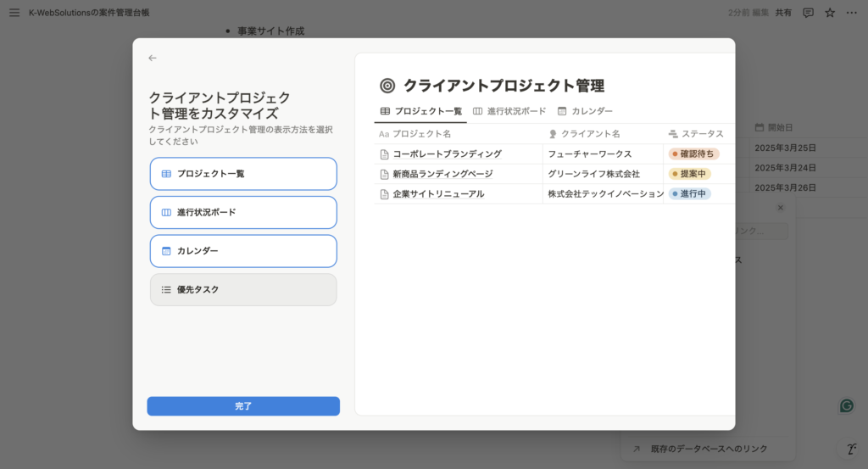868x469 pixels.
Task: Click the クライアント名 column header
Action: [590, 134]
